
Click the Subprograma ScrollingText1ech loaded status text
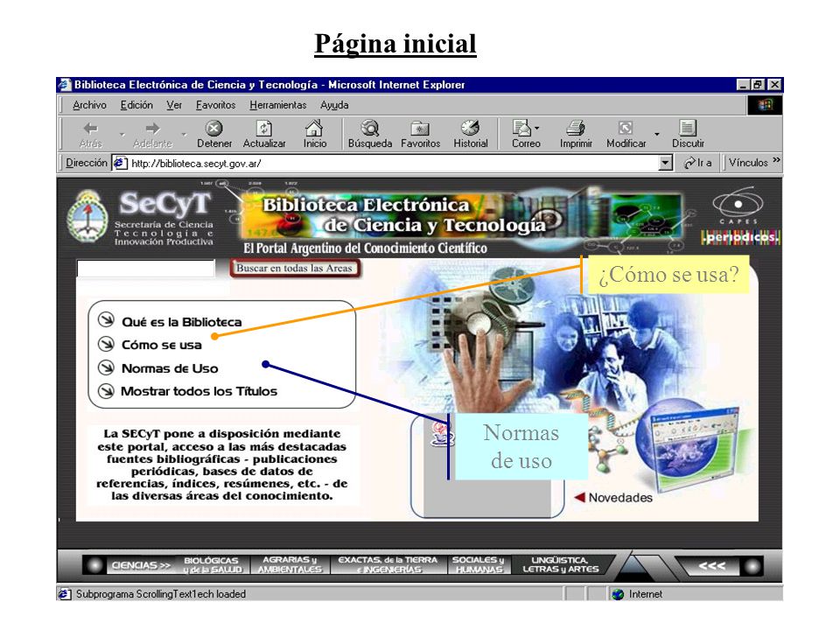click(161, 594)
